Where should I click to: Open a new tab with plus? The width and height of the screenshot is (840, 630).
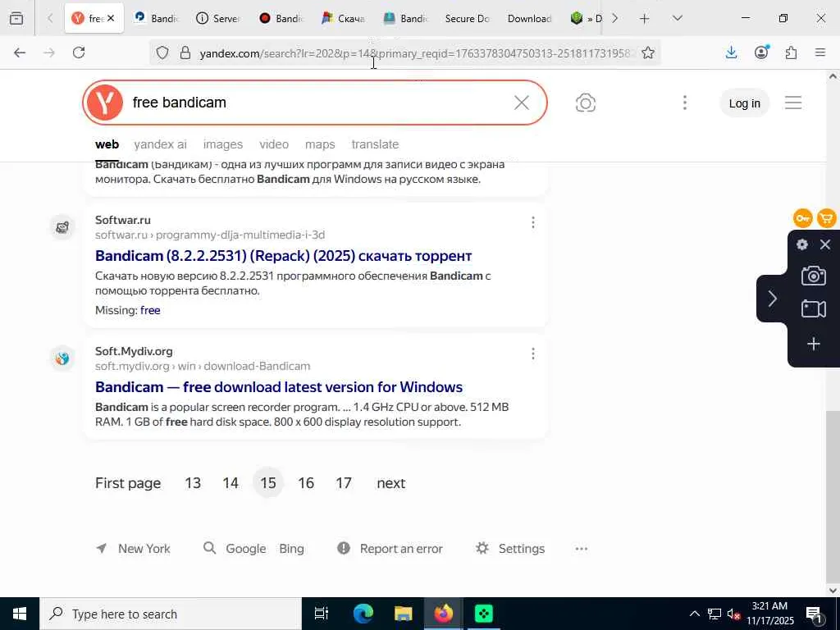pos(645,19)
